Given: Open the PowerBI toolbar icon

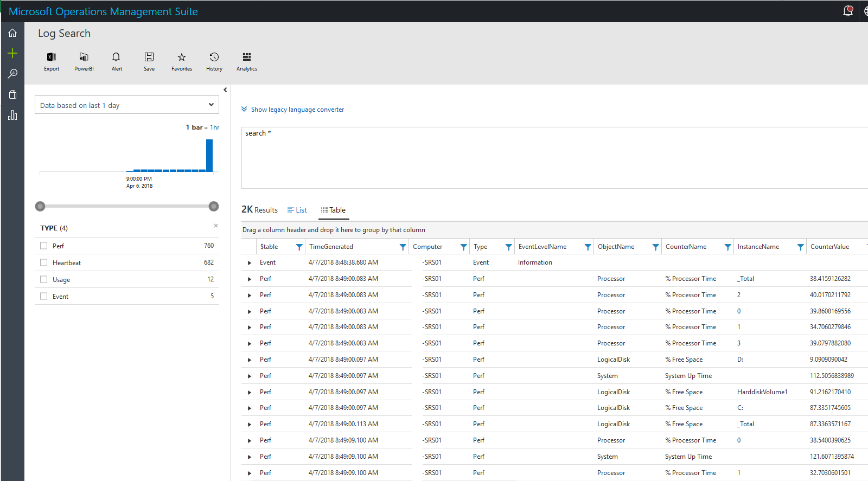Looking at the screenshot, I should [84, 57].
